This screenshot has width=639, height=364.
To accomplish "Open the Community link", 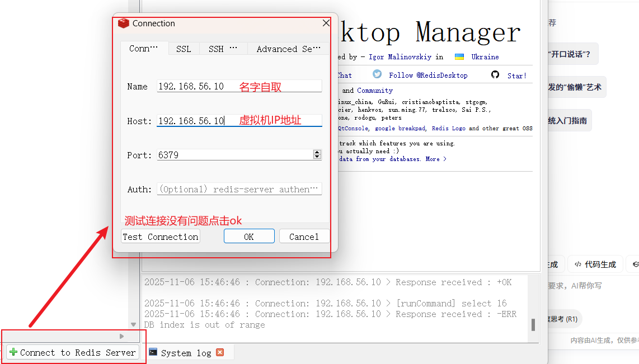I will coord(375,91).
